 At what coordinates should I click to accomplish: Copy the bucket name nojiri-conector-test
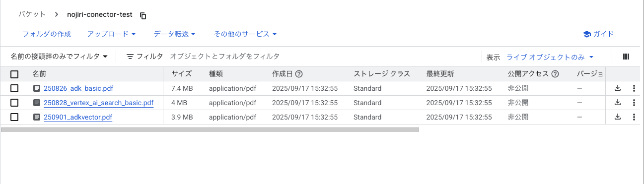click(x=143, y=15)
